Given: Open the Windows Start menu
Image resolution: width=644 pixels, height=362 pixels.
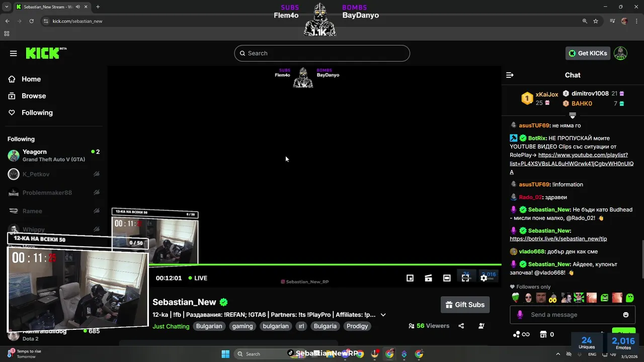Looking at the screenshot, I should coord(225,354).
